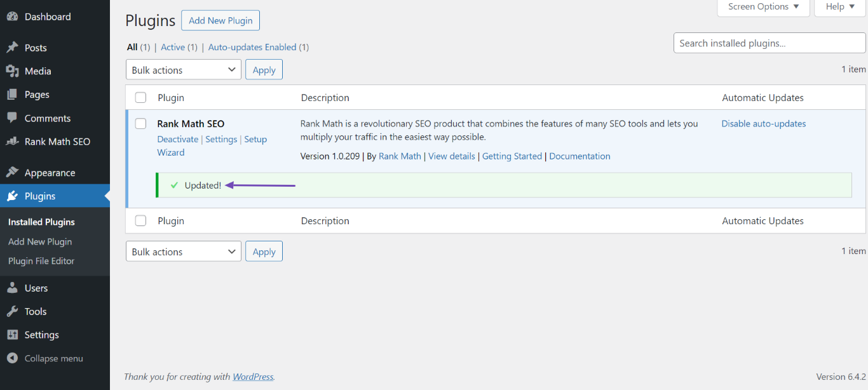Expand the Screen Options panel
This screenshot has height=390, width=868.
click(764, 7)
